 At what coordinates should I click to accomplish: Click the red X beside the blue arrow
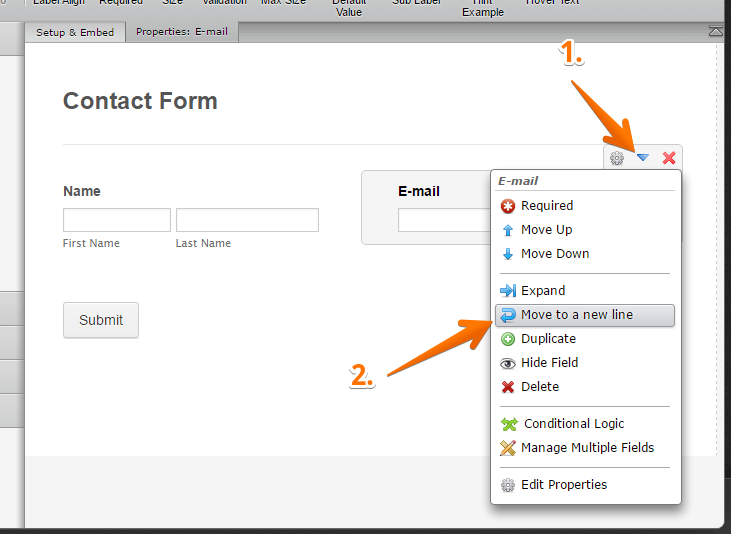coord(669,158)
